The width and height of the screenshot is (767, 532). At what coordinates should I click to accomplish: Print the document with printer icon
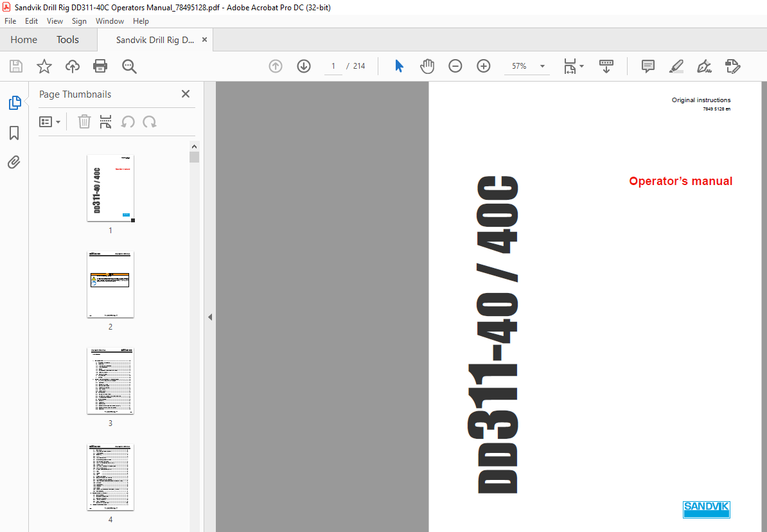pos(100,66)
